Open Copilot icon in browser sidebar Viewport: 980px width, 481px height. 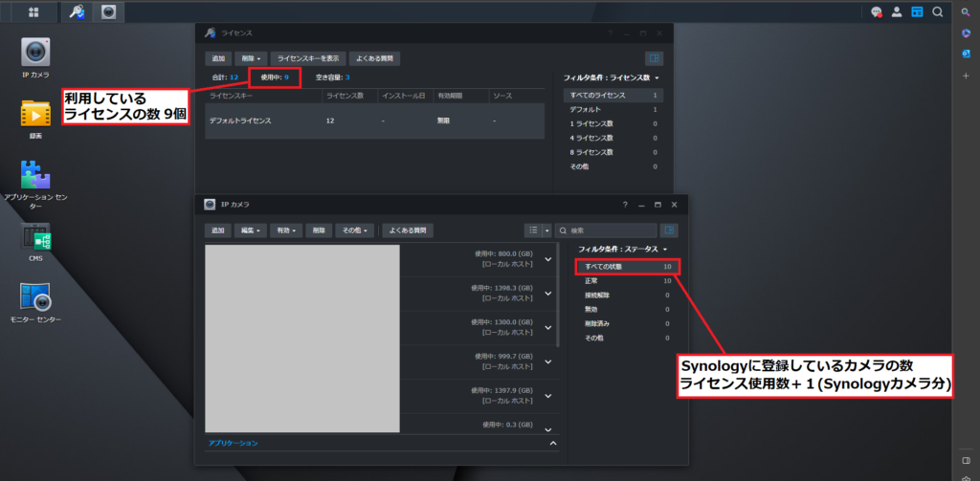[966, 33]
